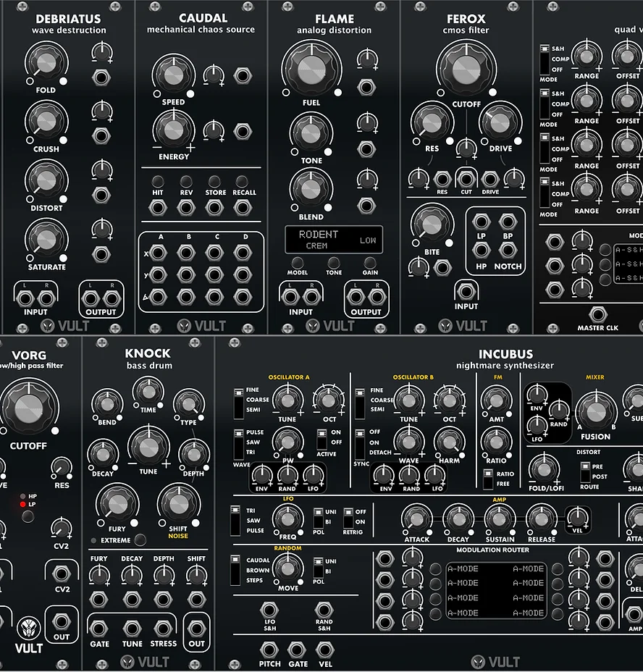Click the MASTER CLK jack
Image resolution: width=643 pixels, height=672 pixels.
click(597, 314)
